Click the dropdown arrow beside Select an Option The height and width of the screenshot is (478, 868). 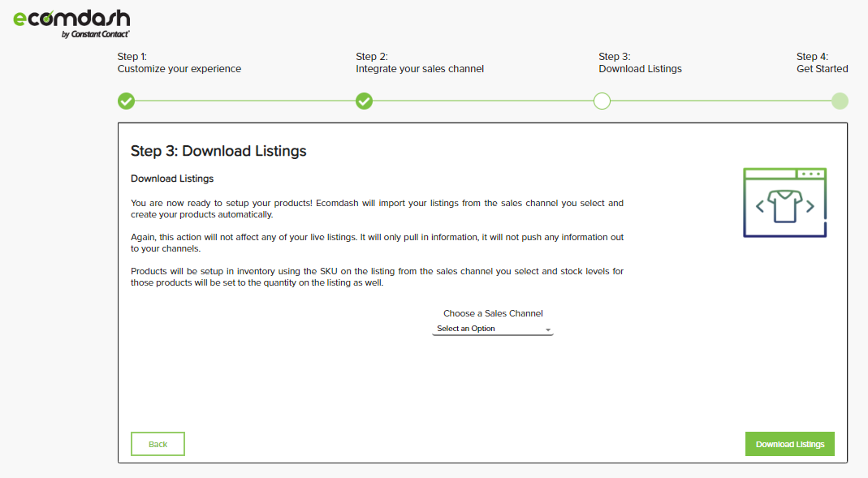[548, 329]
